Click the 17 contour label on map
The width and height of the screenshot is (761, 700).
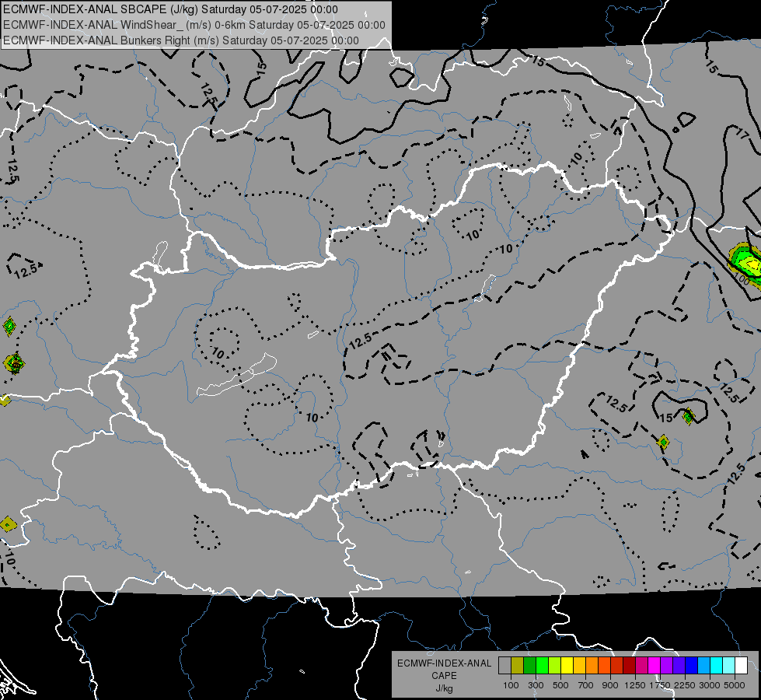(742, 133)
